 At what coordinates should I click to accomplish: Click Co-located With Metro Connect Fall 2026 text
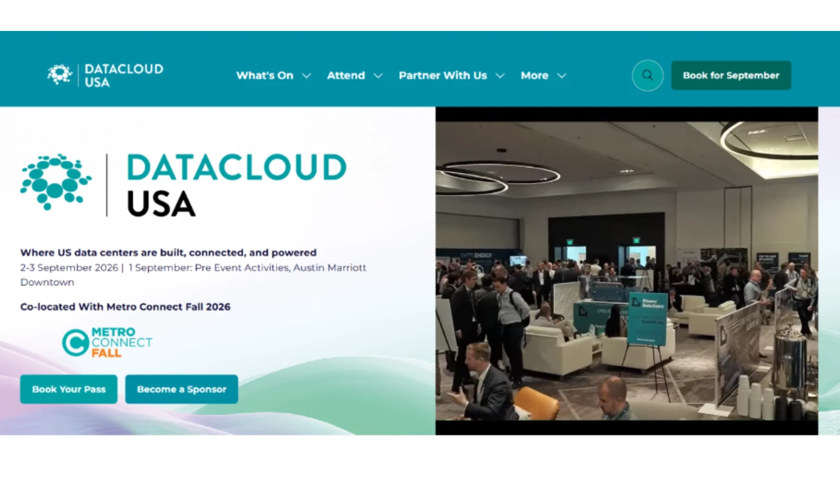click(x=125, y=307)
